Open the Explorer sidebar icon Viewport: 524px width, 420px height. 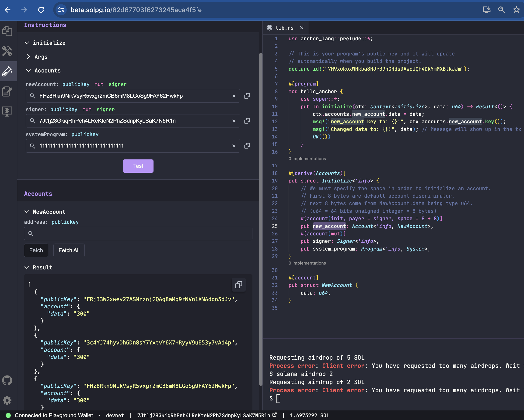(7, 31)
